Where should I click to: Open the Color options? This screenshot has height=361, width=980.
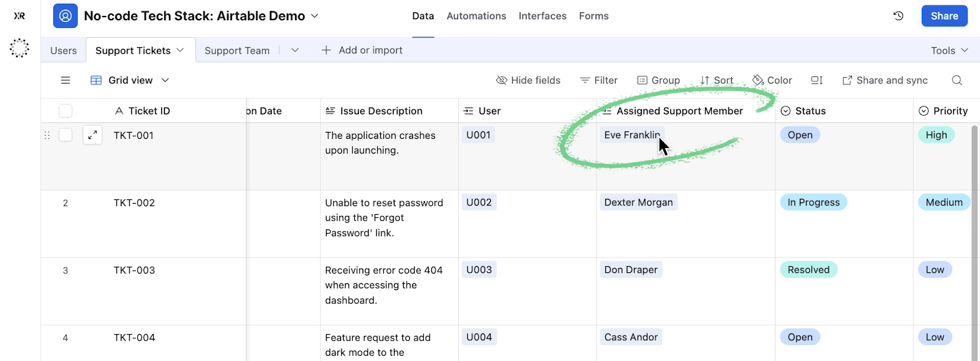tap(772, 80)
